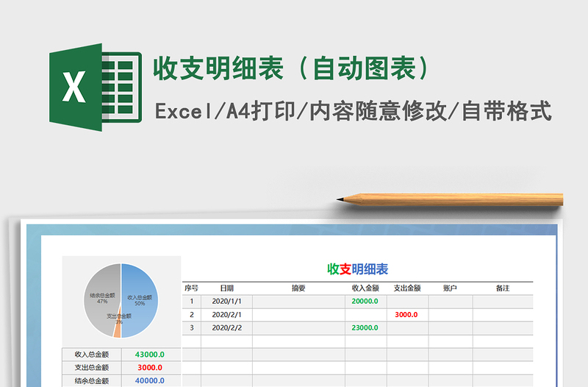The height and width of the screenshot is (387, 588).
Task: Click the 序号 column header
Action: pyautogui.click(x=191, y=288)
